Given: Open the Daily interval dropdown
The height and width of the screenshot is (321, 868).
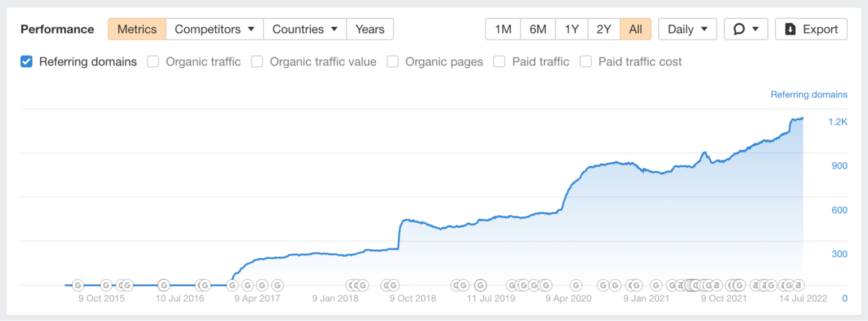Looking at the screenshot, I should 688,29.
